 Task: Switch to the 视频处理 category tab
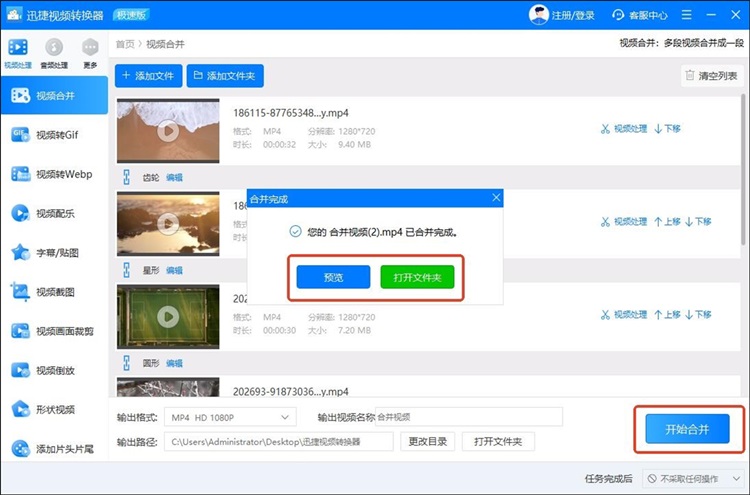tap(18, 54)
